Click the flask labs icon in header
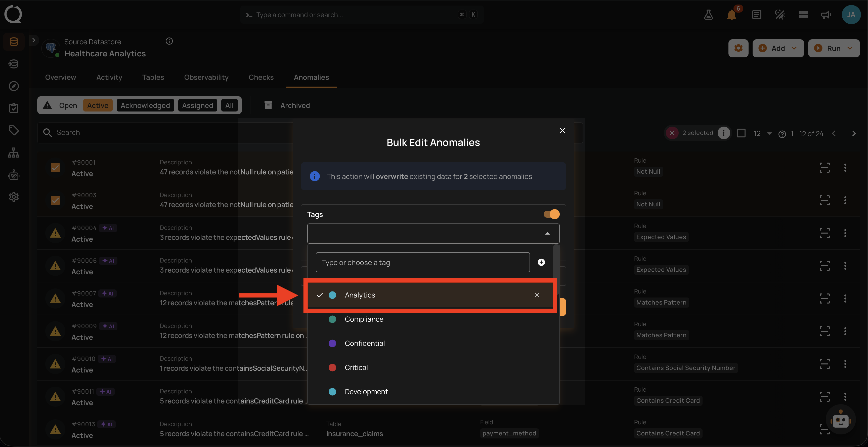This screenshot has width=868, height=447. 708,15
